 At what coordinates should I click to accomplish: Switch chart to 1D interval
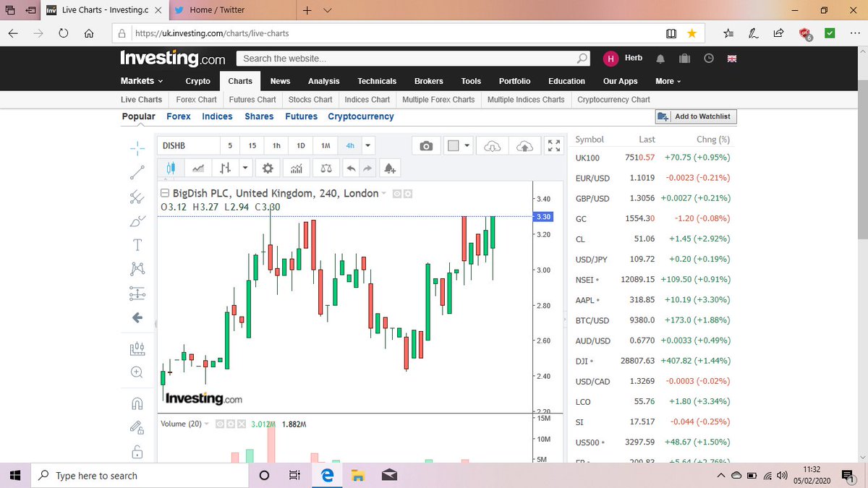301,145
